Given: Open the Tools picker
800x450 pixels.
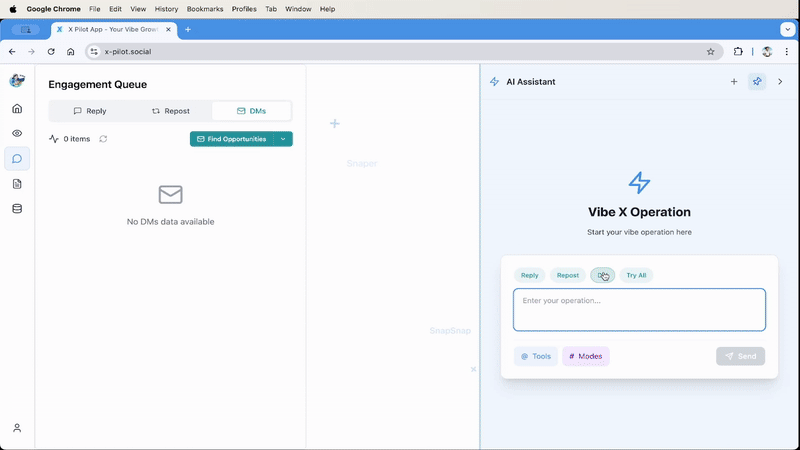Looking at the screenshot, I should [536, 356].
